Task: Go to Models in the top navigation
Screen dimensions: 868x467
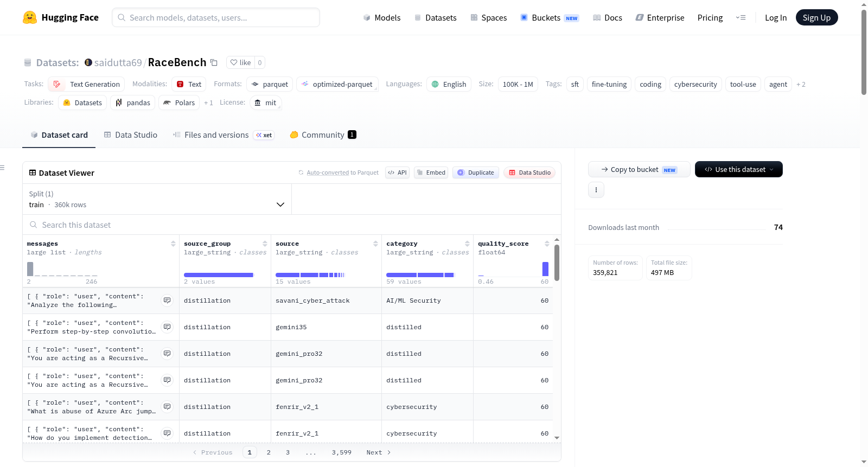Action: (382, 17)
